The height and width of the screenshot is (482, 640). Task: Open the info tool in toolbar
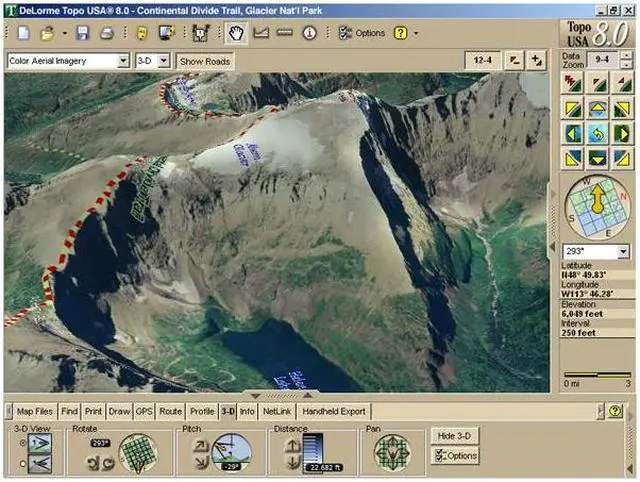[310, 33]
